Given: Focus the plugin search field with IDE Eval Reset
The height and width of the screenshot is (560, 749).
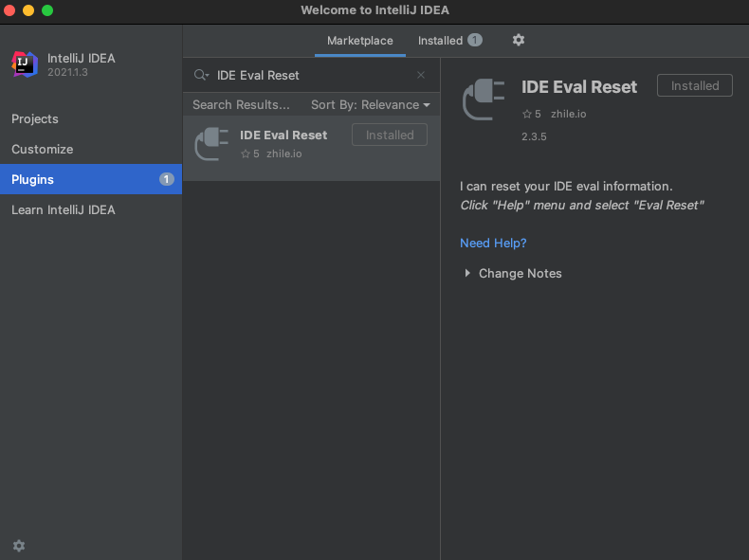Looking at the screenshot, I should [x=313, y=75].
